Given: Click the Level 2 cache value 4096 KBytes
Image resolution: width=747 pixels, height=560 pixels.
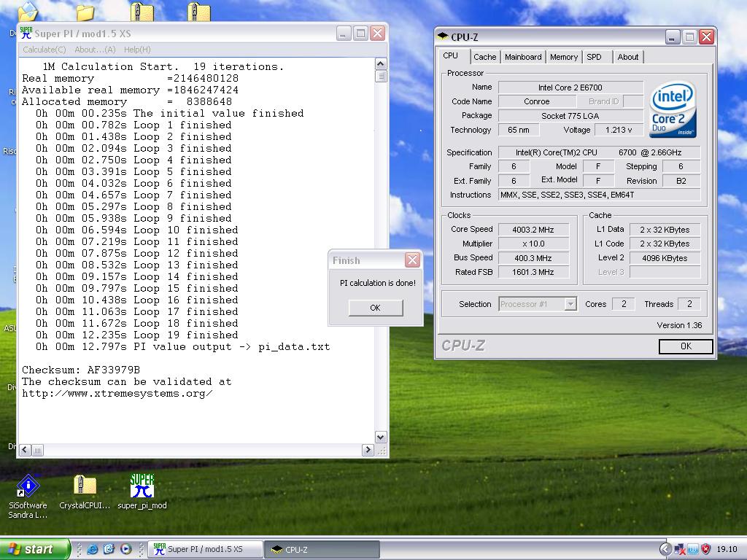Looking at the screenshot, I should (x=665, y=258).
